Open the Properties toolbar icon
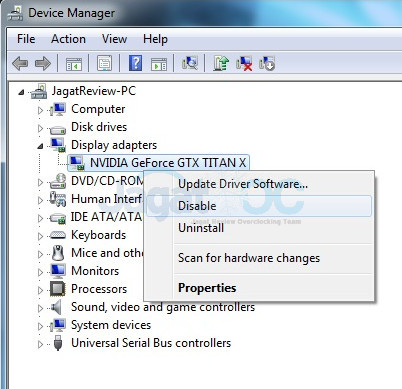This screenshot has height=389, width=402. 104,63
